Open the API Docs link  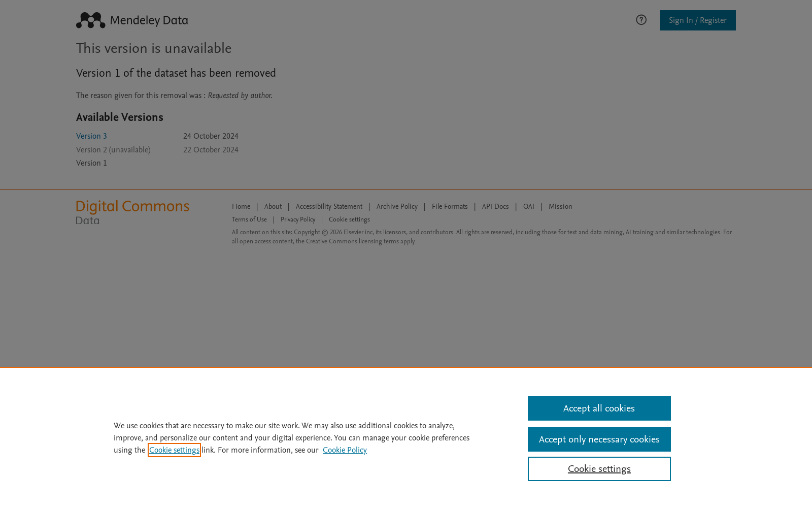[495, 206]
